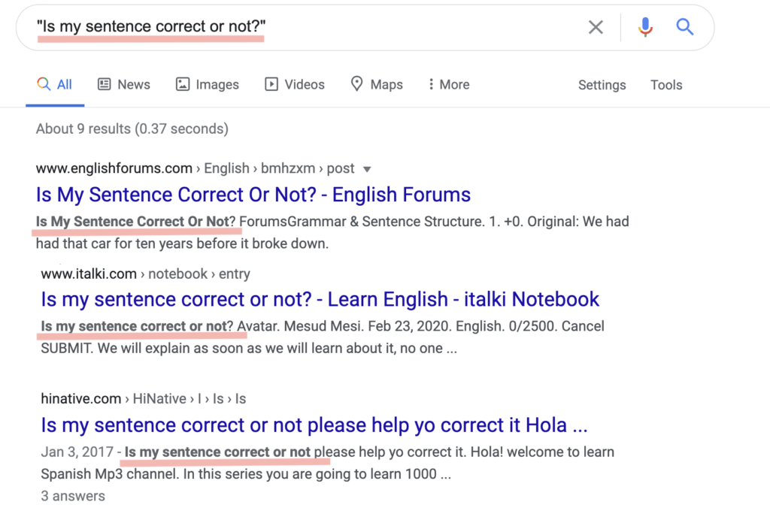Open the HiNative result title link
This screenshot has height=532, width=770.
314,425
